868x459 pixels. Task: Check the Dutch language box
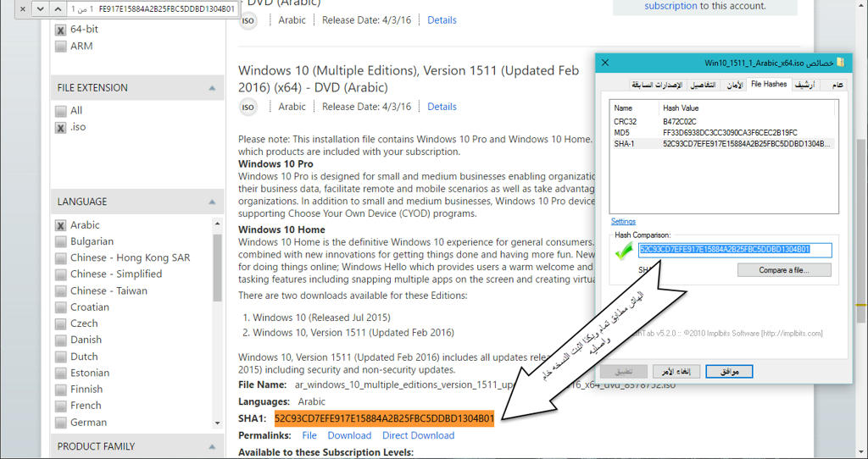point(61,357)
